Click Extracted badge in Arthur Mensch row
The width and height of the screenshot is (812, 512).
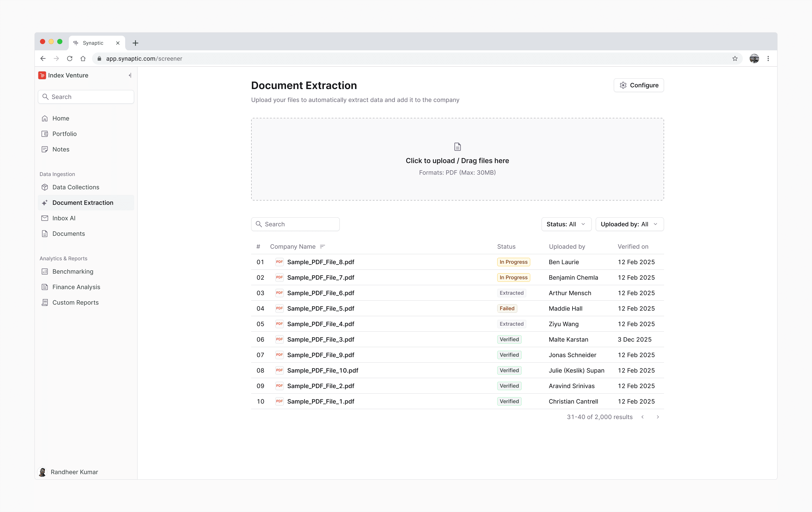tap(512, 293)
